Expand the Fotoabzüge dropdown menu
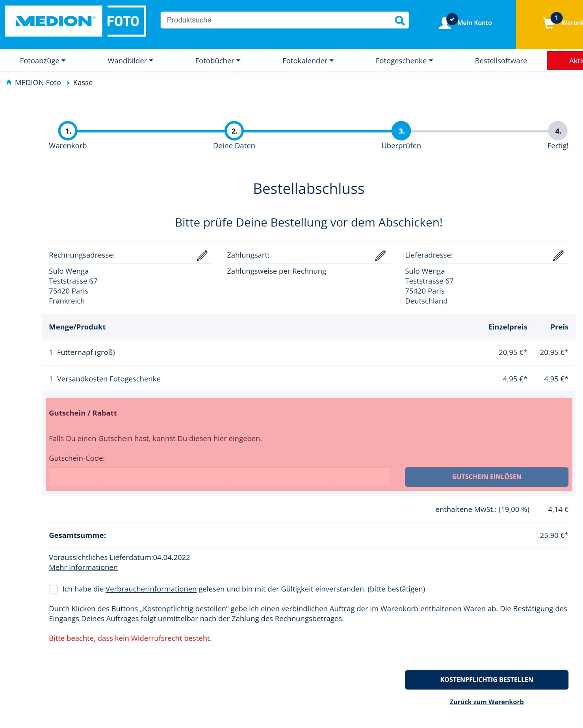The height and width of the screenshot is (728, 583). pyautogui.click(x=43, y=61)
